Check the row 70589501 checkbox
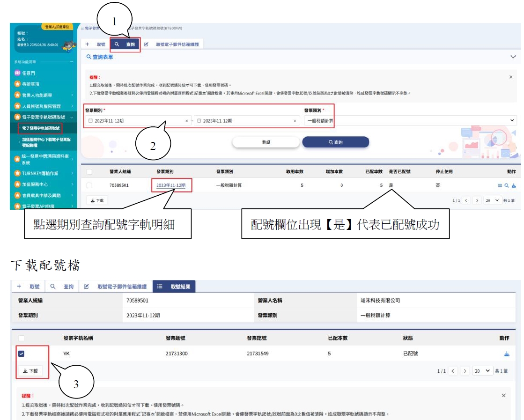Viewport: 524px width, 420px height. click(x=89, y=185)
